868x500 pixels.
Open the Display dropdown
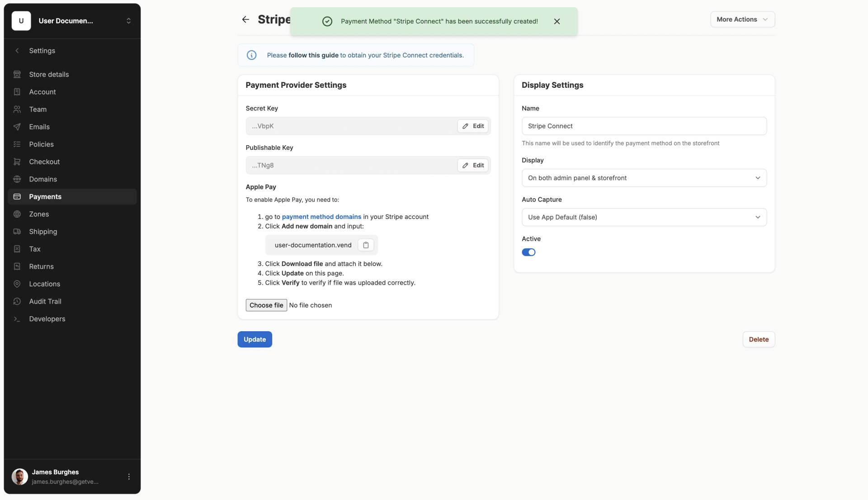(x=644, y=178)
